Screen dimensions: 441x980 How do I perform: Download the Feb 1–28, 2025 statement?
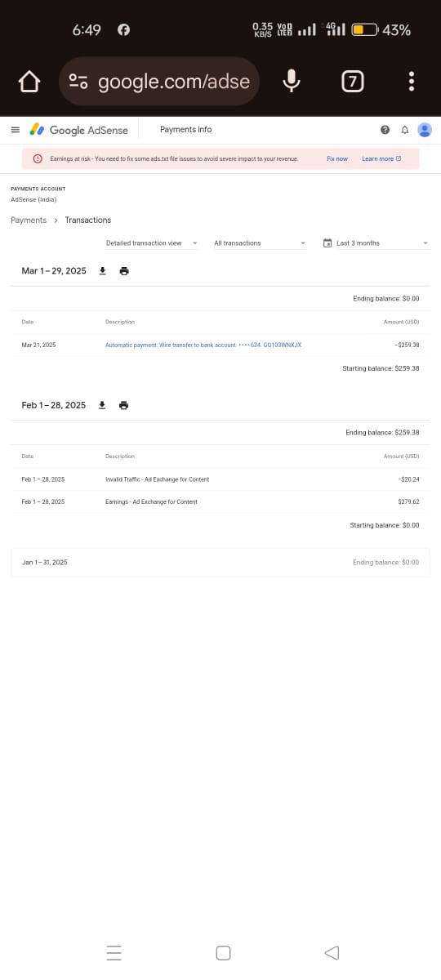[x=102, y=405]
